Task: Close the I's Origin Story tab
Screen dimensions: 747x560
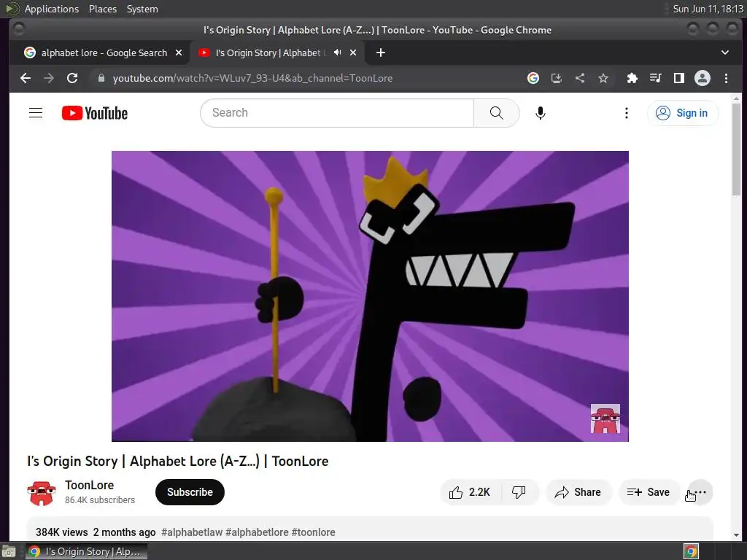Action: tap(353, 52)
